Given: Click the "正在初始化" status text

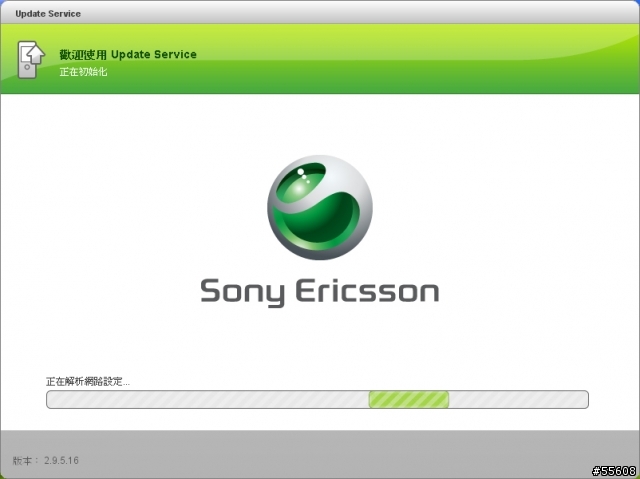Looking at the screenshot, I should tap(83, 72).
